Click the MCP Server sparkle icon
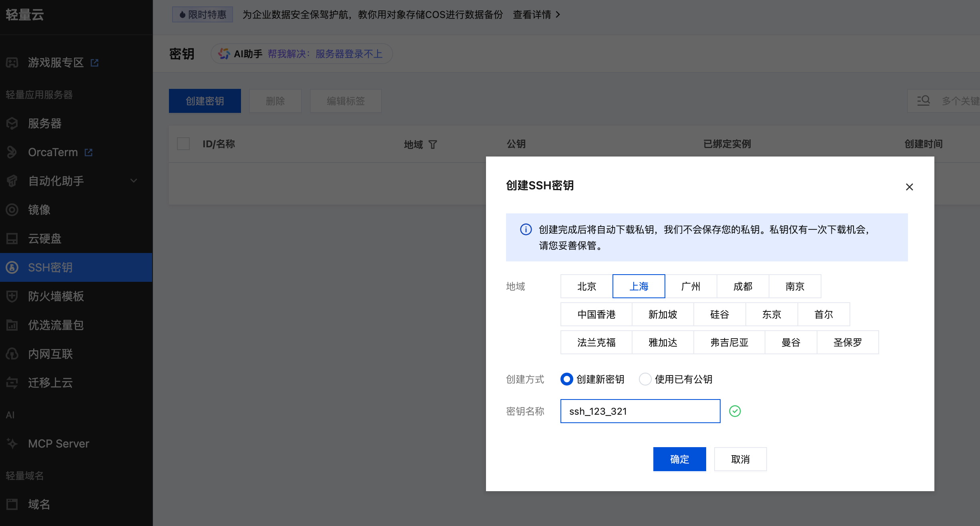980x526 pixels. pyautogui.click(x=12, y=444)
